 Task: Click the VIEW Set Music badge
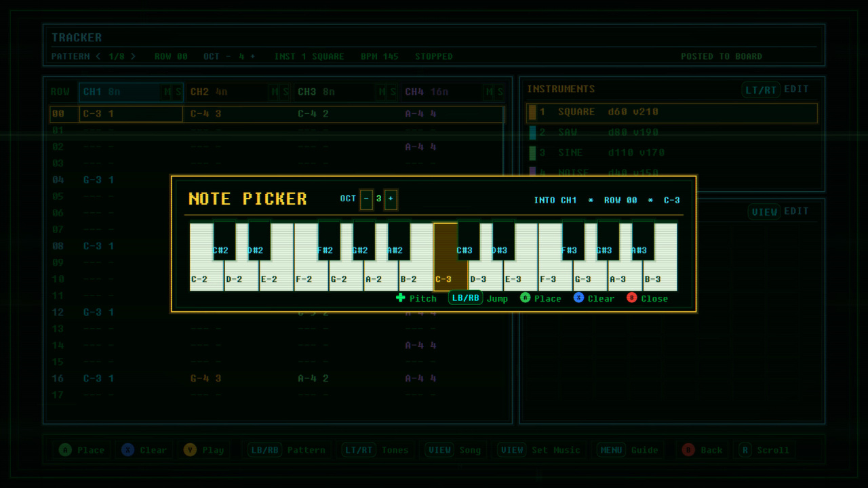[511, 450]
